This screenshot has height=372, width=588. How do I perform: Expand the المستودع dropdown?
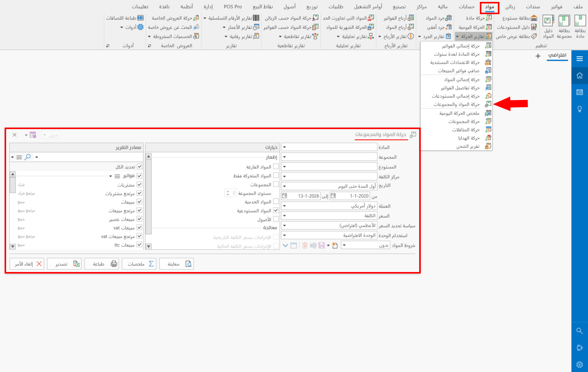click(284, 166)
